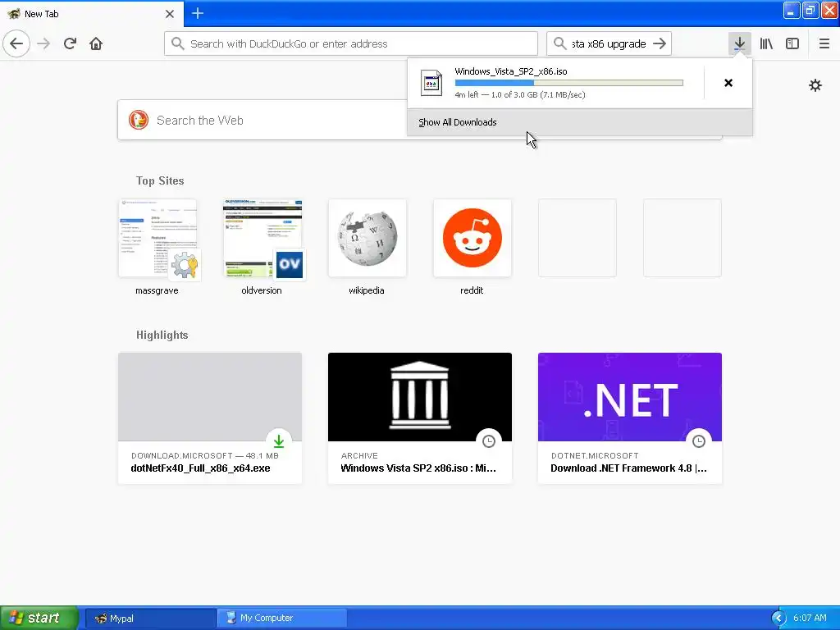Click the address bar field
This screenshot has width=840, height=630.
tap(351, 43)
